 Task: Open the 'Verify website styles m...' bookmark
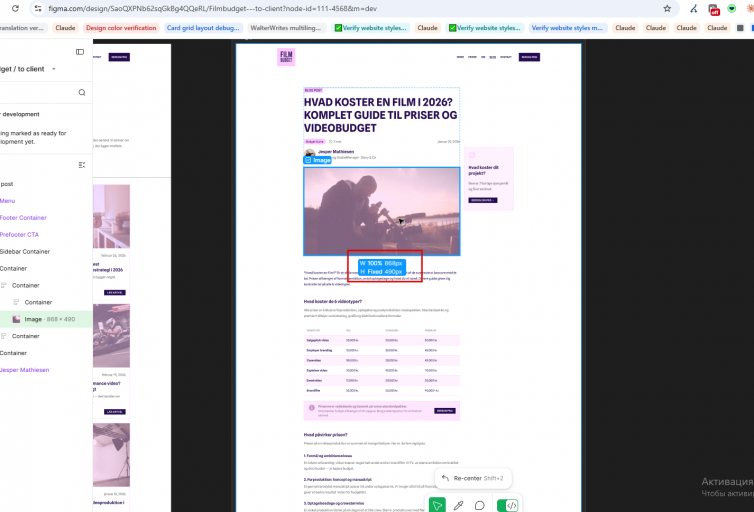coord(566,28)
